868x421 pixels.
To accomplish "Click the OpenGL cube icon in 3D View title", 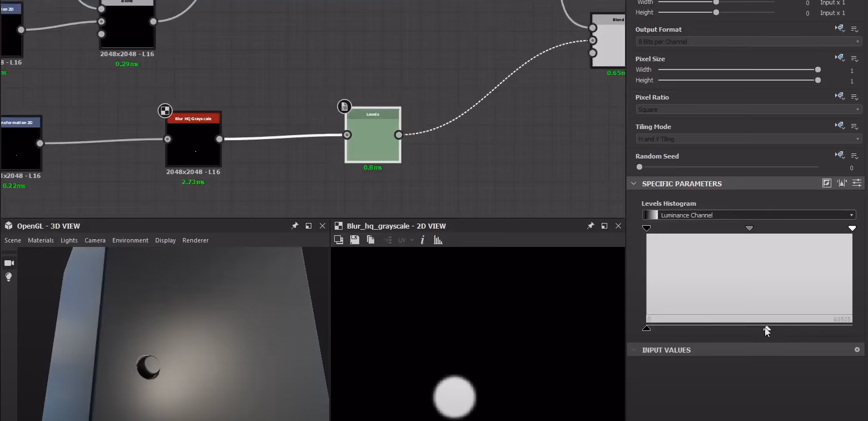I will (x=9, y=226).
